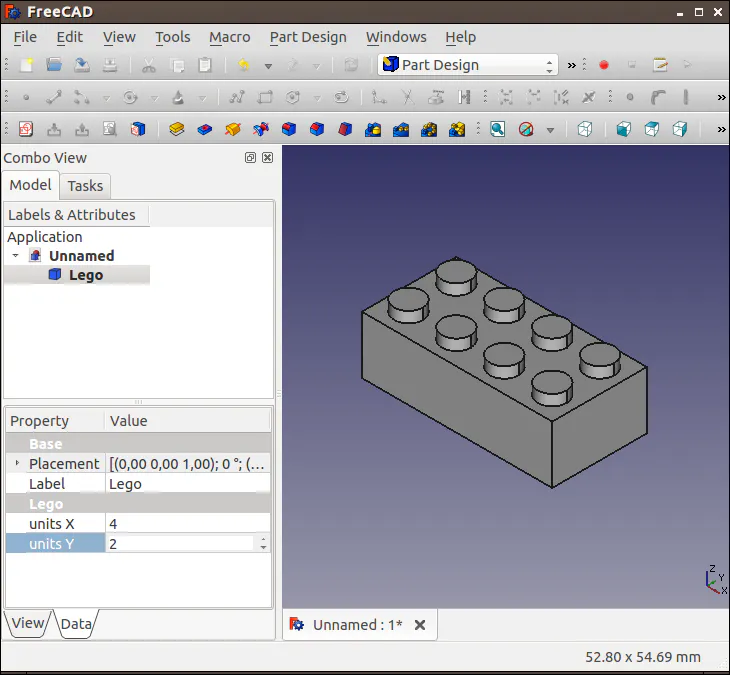Open a file with the folder icon
Screen dimensions: 730x675
(x=54, y=65)
